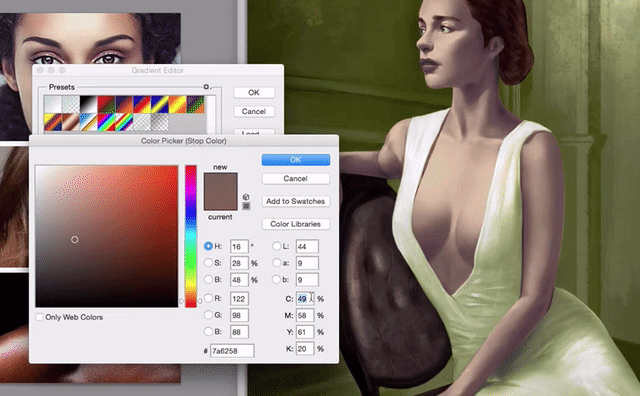Image resolution: width=640 pixels, height=396 pixels.
Task: Click the hex color field 7a6258
Action: 232,351
